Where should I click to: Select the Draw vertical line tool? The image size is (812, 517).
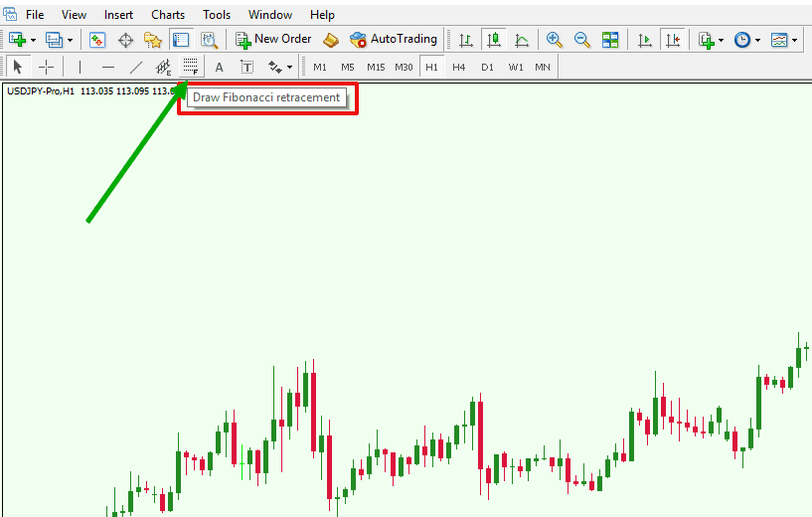80,67
